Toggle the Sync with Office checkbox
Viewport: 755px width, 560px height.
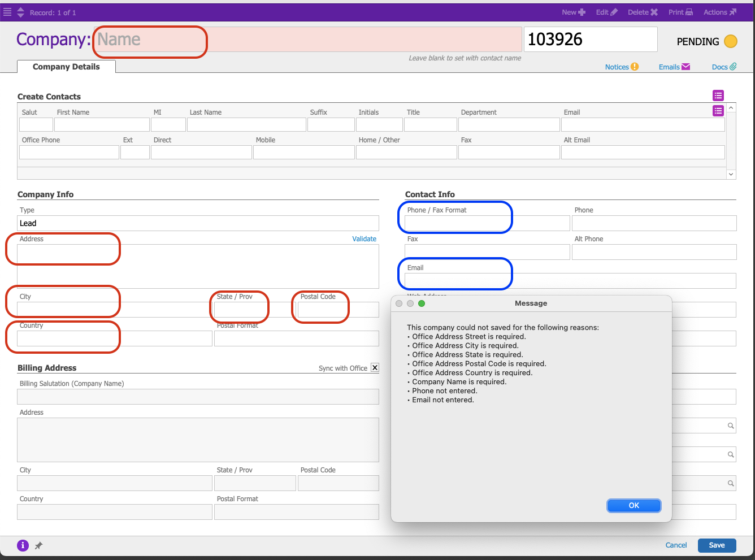[375, 368]
